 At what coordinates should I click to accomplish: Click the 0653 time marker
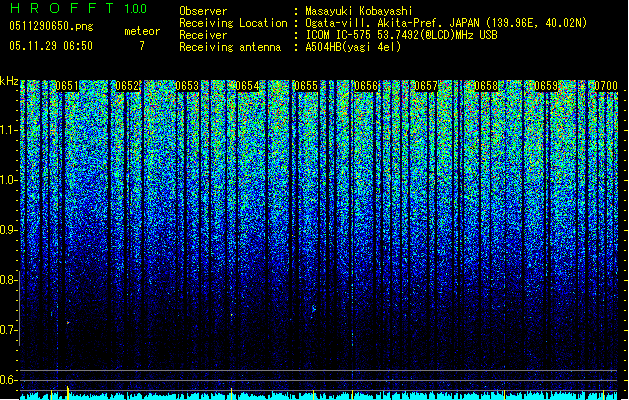187,86
